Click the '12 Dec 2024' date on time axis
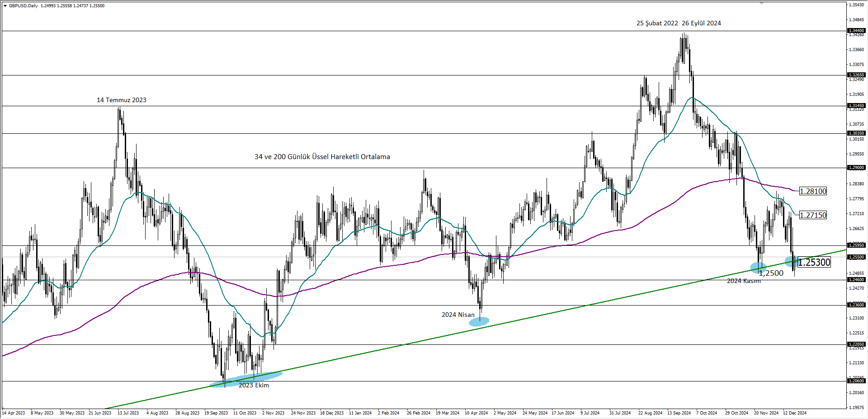 795,413
